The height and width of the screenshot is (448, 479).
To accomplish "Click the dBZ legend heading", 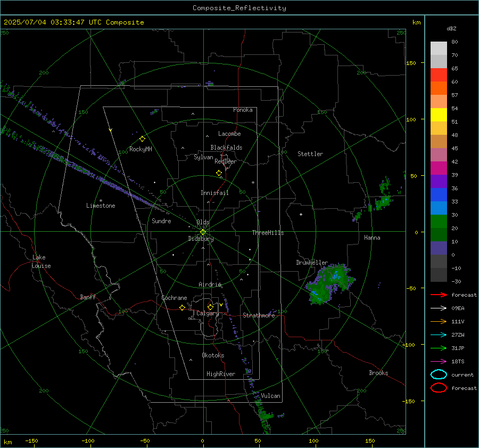I will click(451, 29).
